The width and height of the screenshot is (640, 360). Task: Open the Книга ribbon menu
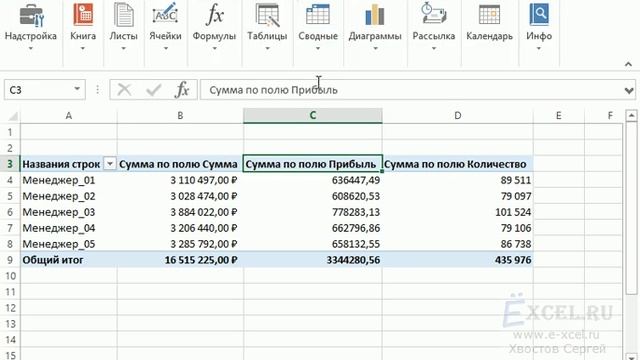pyautogui.click(x=83, y=28)
